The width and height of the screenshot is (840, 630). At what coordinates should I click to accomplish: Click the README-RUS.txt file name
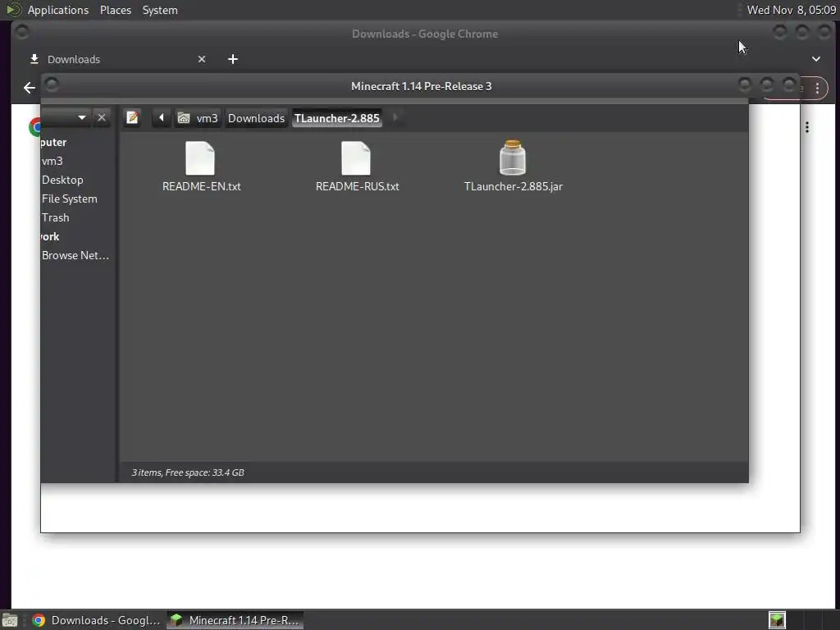pos(358,186)
